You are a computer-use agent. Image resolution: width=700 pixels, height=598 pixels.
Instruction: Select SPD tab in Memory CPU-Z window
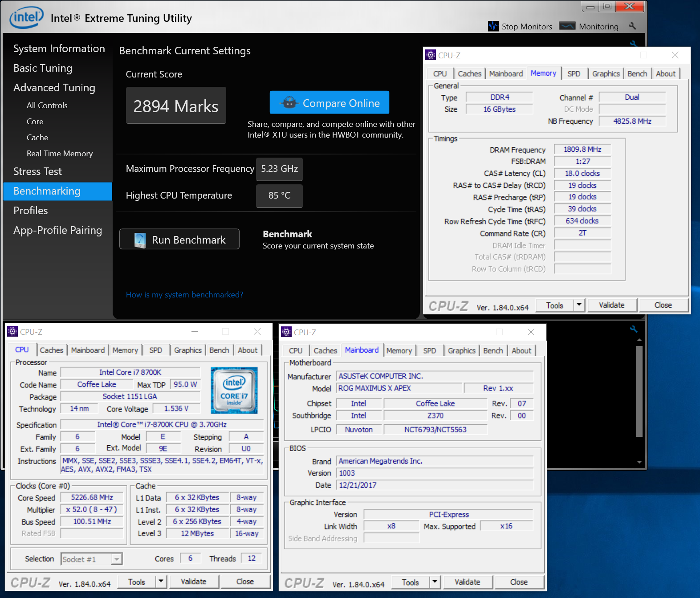574,73
